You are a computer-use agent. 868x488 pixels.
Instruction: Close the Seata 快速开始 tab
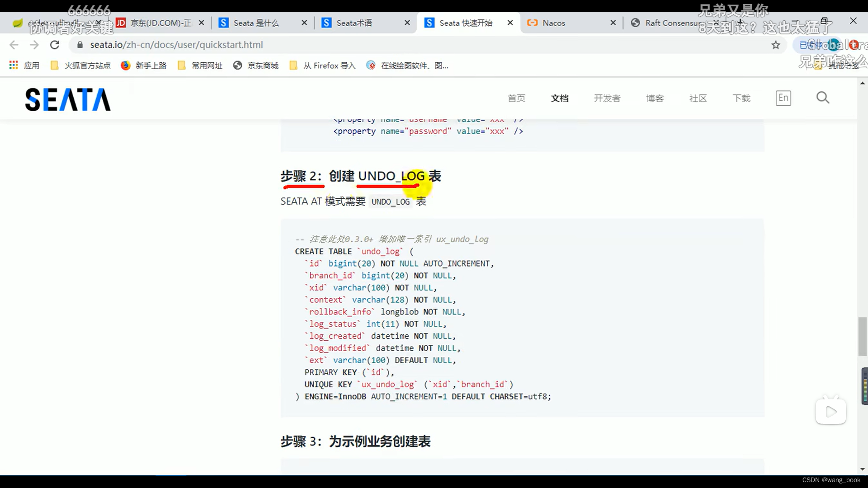(x=510, y=23)
